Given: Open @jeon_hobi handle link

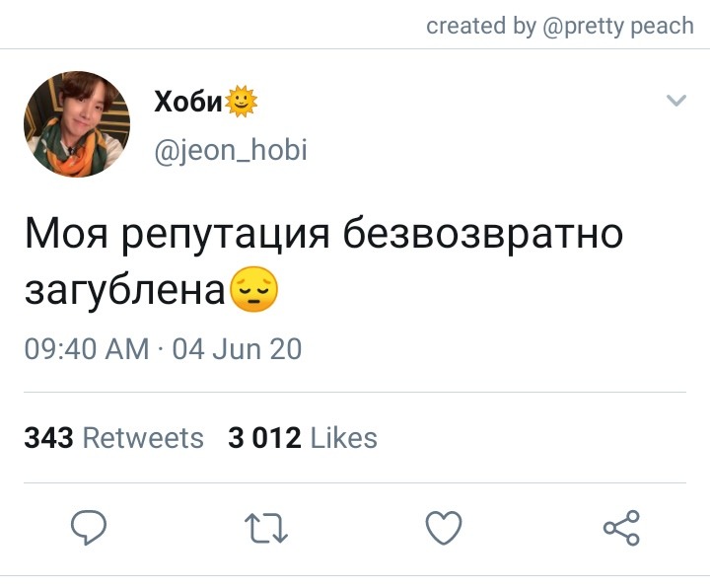Looking at the screenshot, I should tap(231, 150).
